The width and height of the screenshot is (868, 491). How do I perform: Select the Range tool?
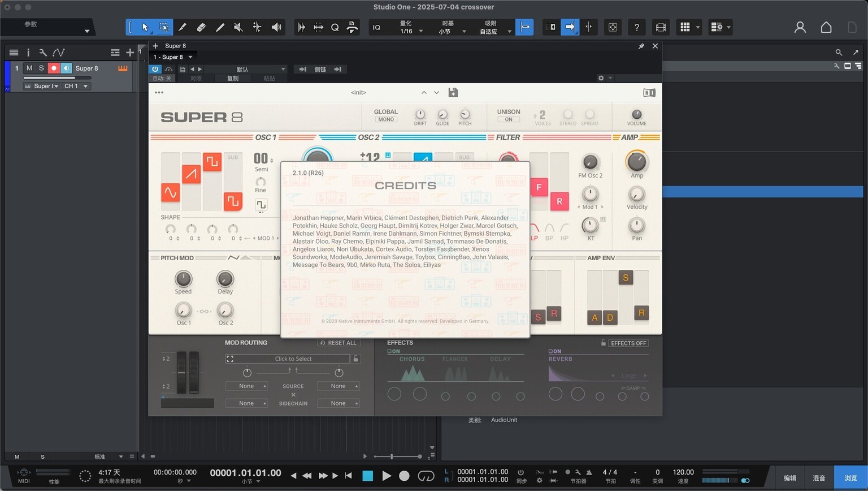tap(164, 27)
